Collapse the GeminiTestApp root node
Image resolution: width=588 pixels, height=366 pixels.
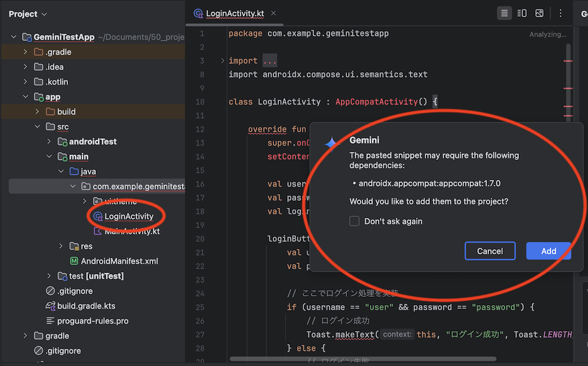click(x=14, y=37)
